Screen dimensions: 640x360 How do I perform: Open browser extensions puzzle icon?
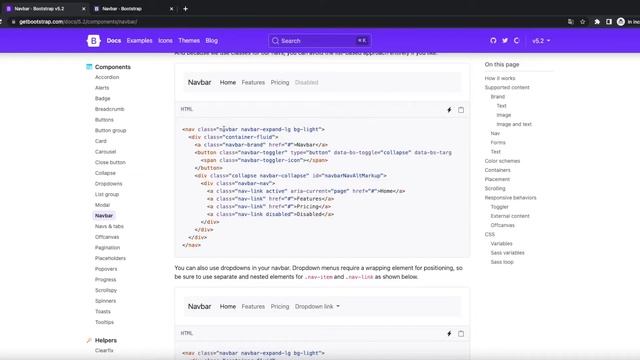click(x=597, y=22)
